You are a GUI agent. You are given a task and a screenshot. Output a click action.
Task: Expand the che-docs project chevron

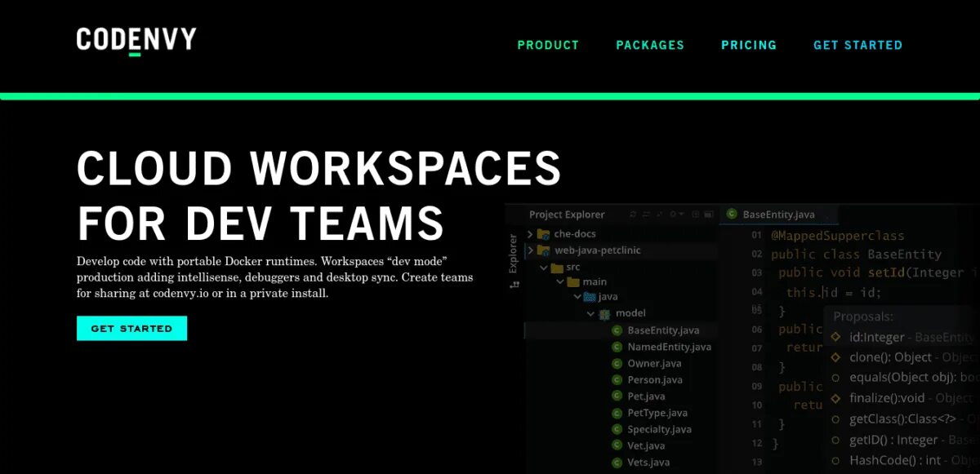tap(530, 234)
